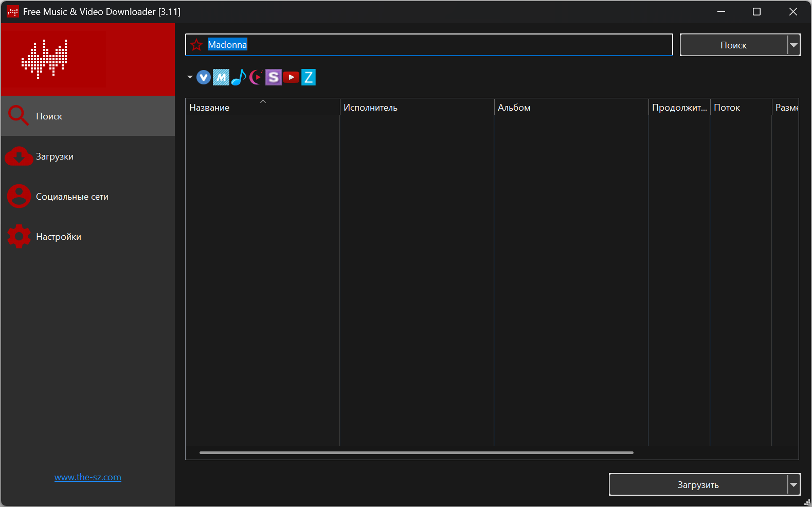Toggle the pink crescent play source icon
This screenshot has height=507, width=812.
(256, 77)
